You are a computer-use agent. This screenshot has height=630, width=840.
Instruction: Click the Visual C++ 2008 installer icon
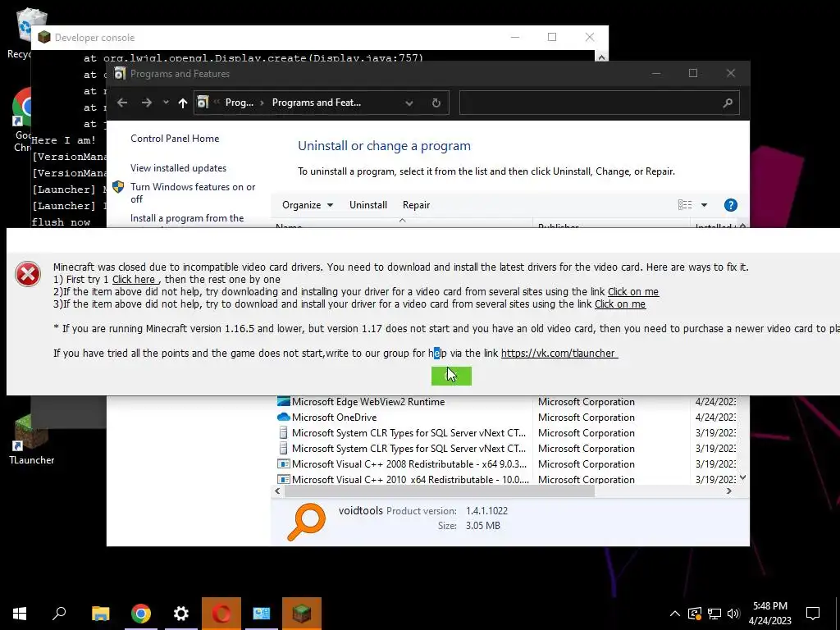283,464
